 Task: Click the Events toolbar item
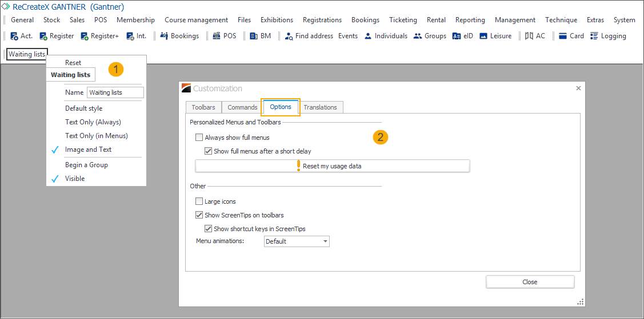[348, 36]
